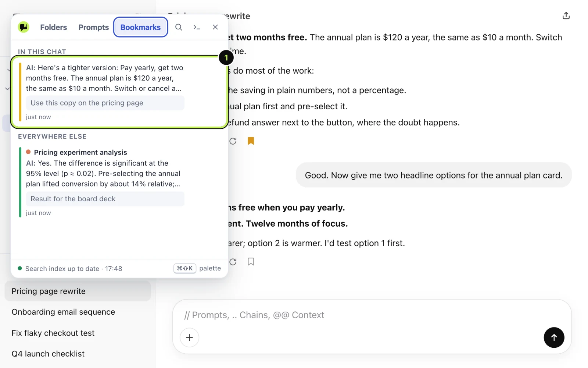Remove the bookmark from the pricing copy reply
Screen dimensions: 588x368
251,141
